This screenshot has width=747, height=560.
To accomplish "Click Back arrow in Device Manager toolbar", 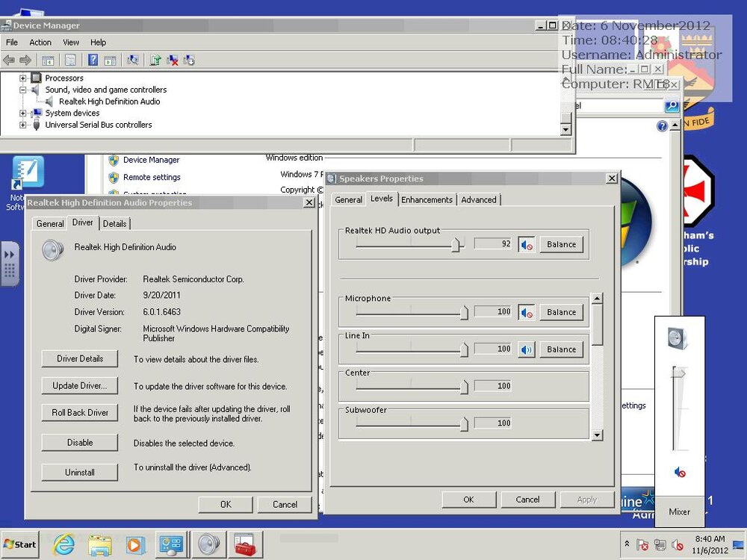I will pos(8,60).
